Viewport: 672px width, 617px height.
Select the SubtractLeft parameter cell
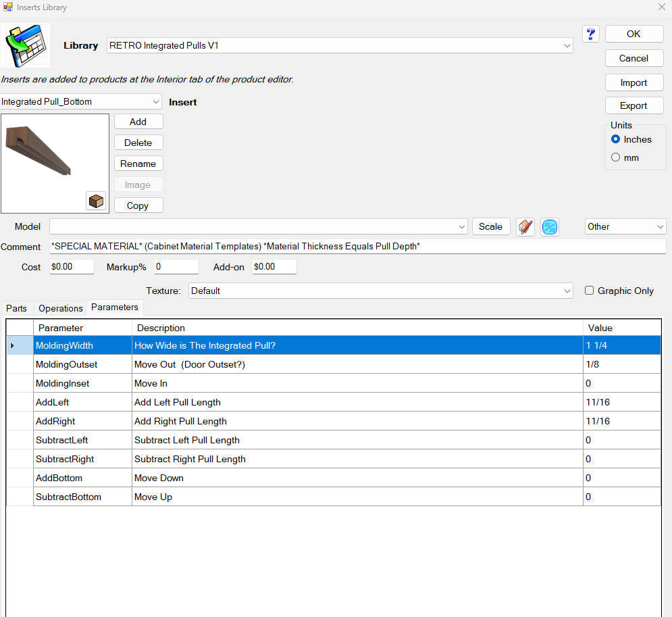(x=82, y=439)
